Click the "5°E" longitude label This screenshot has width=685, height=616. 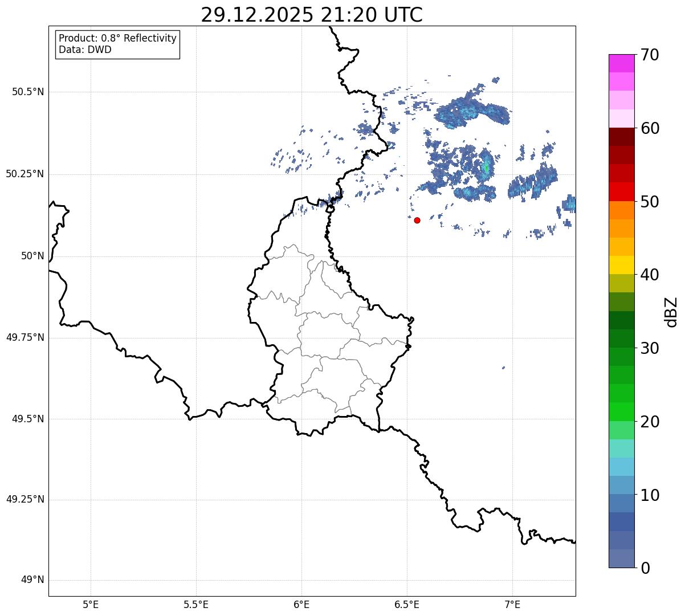pyautogui.click(x=91, y=604)
